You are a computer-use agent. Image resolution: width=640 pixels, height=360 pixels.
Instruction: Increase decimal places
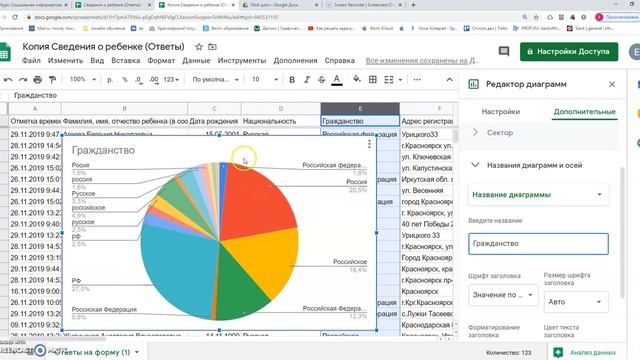[153, 80]
